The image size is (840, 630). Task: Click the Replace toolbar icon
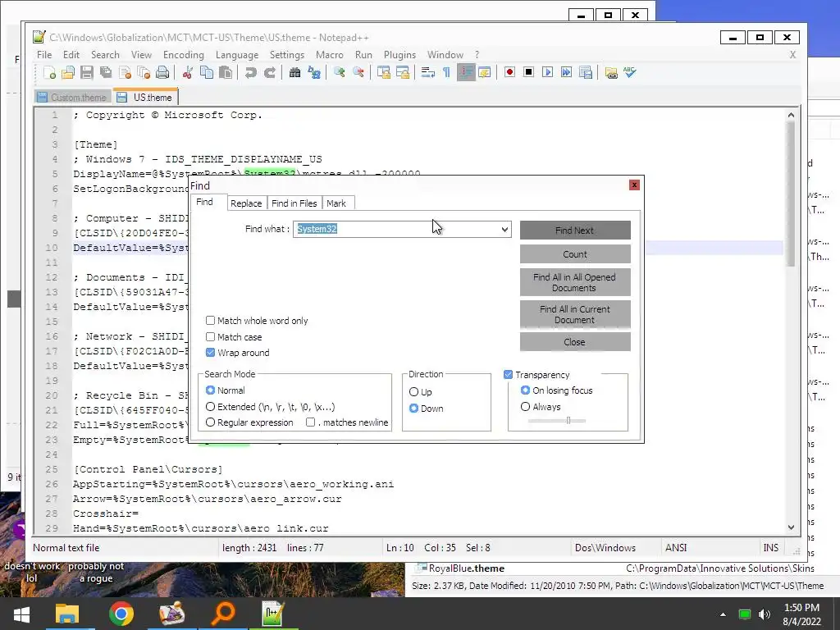(x=314, y=72)
